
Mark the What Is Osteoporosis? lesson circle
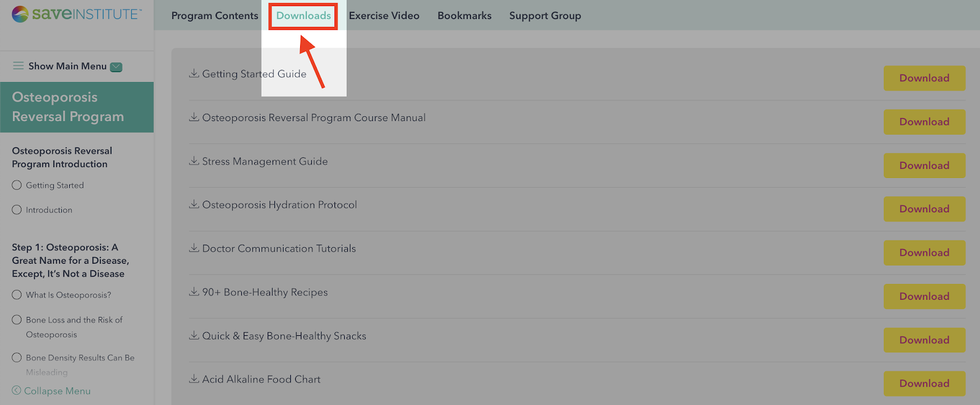(x=17, y=294)
